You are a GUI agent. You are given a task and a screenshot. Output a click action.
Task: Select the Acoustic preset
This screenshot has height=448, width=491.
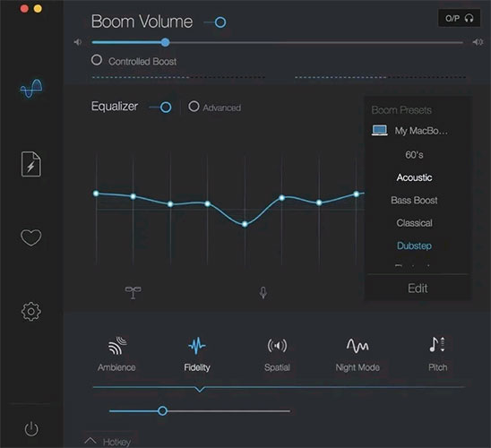point(414,177)
